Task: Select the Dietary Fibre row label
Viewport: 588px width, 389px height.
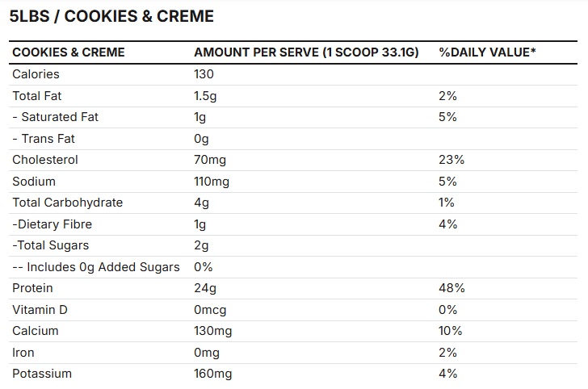Action: [52, 224]
